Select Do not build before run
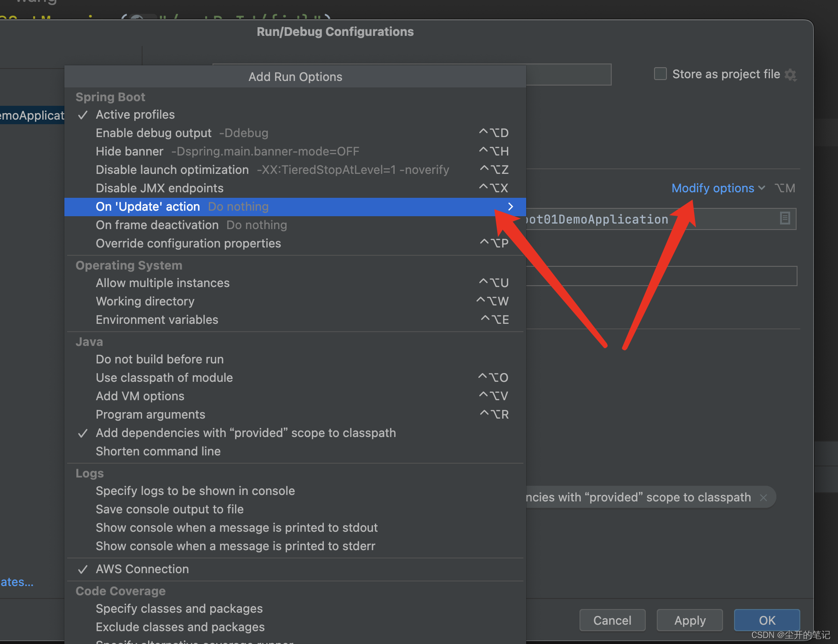Screen dimensions: 838x644 point(295,359)
